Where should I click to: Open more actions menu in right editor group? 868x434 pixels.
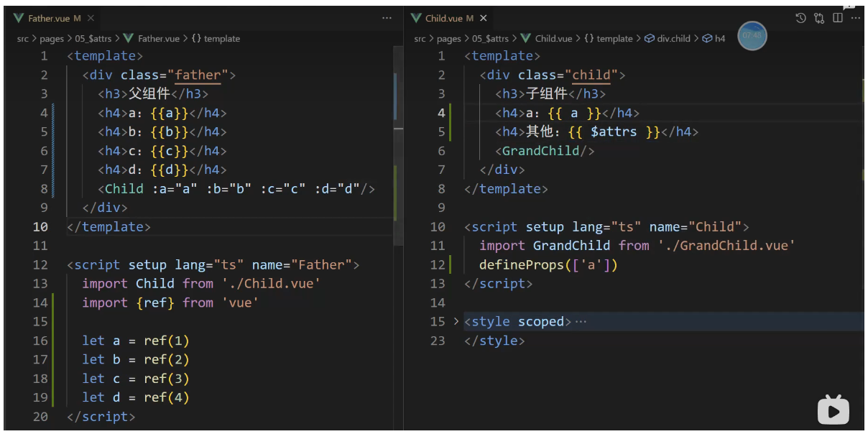click(x=855, y=18)
